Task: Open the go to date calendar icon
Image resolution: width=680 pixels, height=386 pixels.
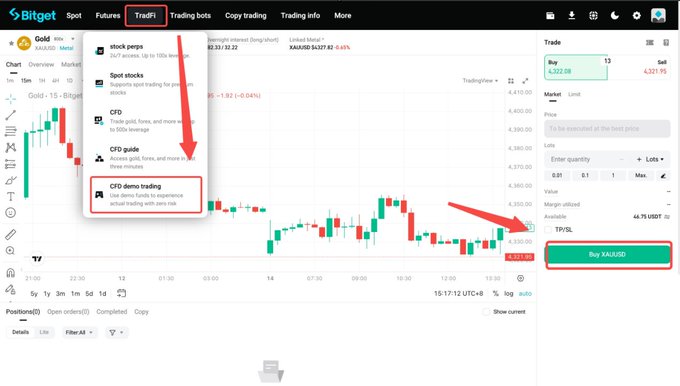Action: point(121,293)
